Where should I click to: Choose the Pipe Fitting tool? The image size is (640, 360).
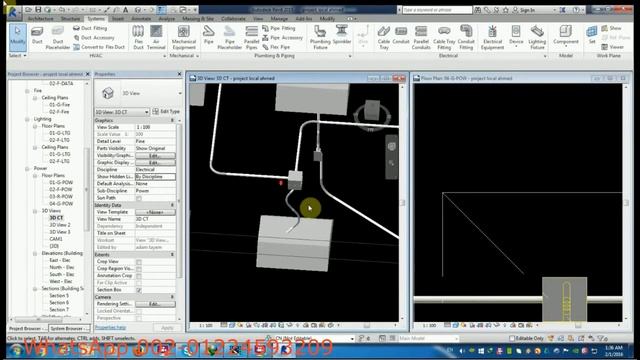pos(278,28)
